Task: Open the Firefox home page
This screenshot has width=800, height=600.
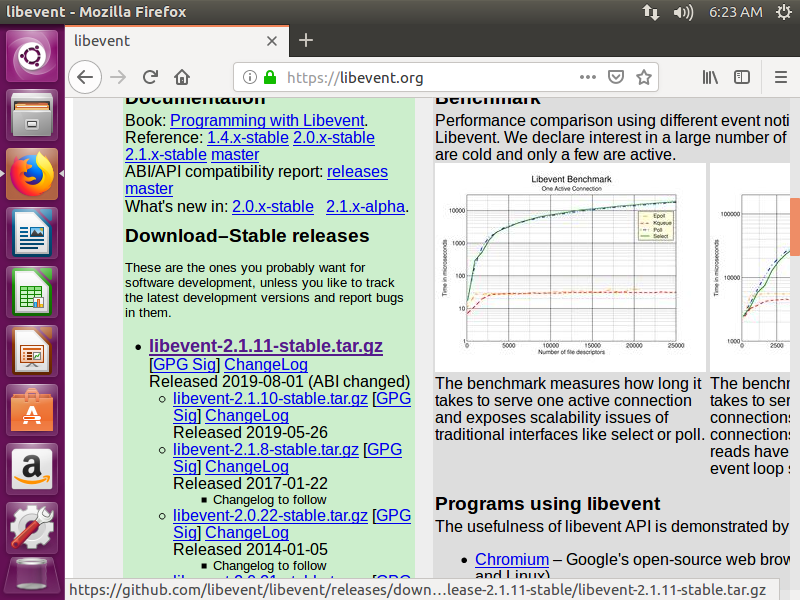Action: (182, 77)
